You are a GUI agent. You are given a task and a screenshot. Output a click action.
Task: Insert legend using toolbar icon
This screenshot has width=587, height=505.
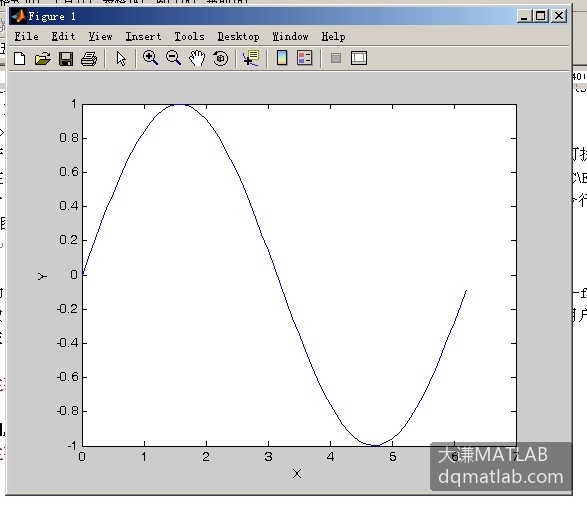305,58
